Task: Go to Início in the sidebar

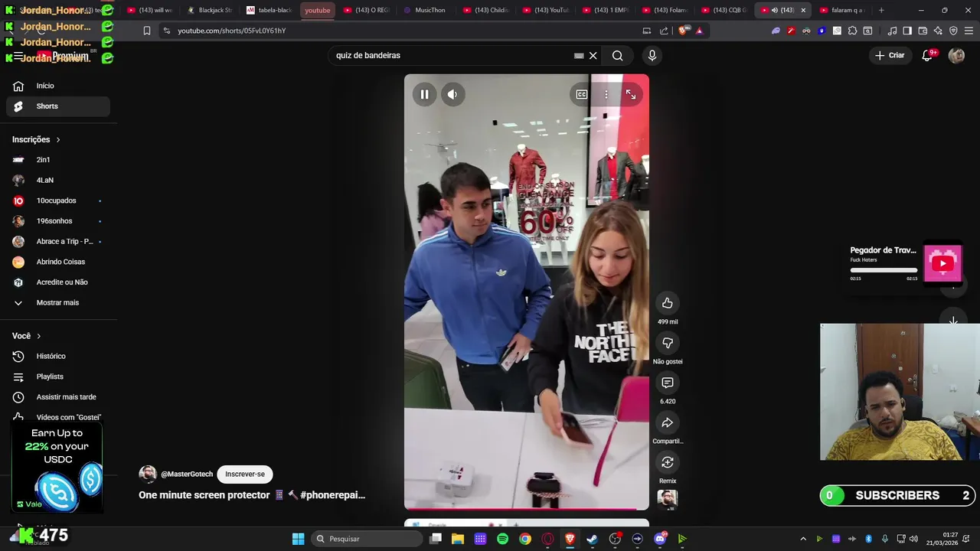Action: (x=58, y=86)
